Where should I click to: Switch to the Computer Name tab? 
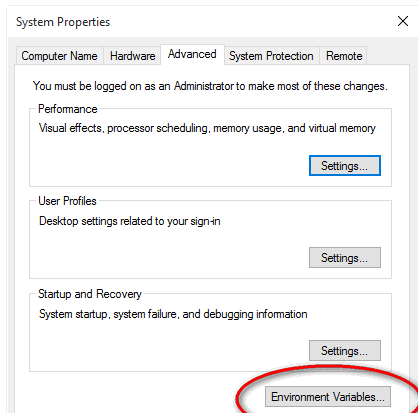pos(59,56)
